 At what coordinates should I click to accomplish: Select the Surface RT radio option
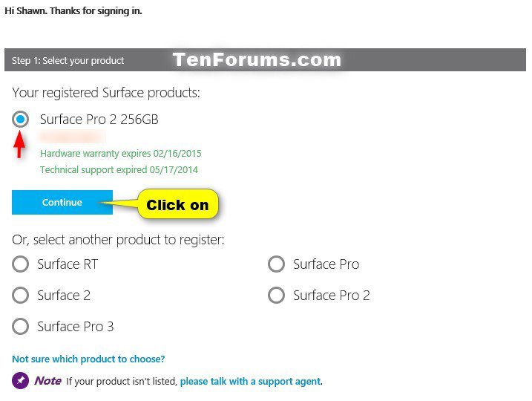tap(20, 264)
